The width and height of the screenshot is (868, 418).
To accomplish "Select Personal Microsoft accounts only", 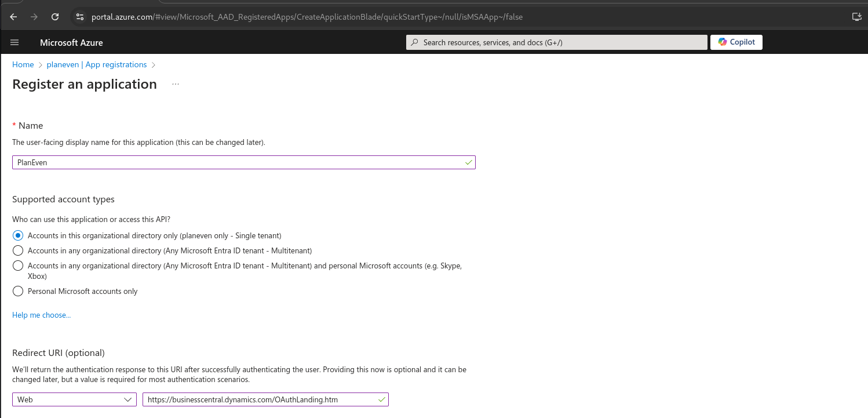I will click(18, 291).
